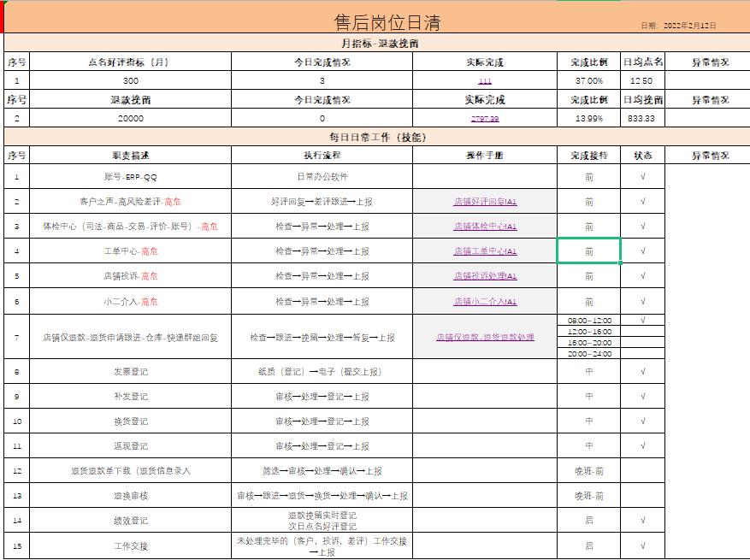Follow the 店铺小二介入!A1 hyperlink

point(487,303)
